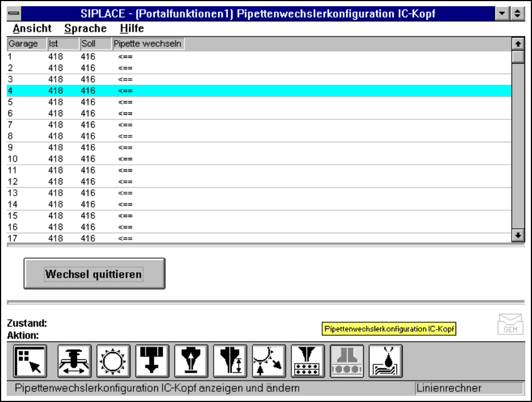Click the greyed-out pipette changer IC-head icon

346,361
